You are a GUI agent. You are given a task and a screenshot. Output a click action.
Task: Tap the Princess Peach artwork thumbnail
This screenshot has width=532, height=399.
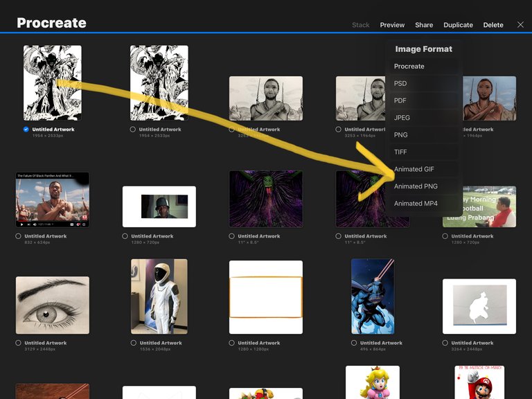click(373, 382)
